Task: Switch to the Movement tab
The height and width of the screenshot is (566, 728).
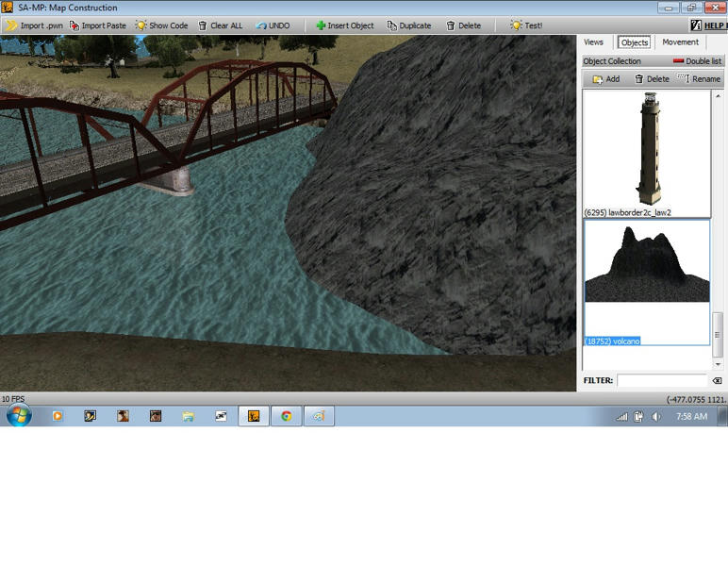Action: 680,42
